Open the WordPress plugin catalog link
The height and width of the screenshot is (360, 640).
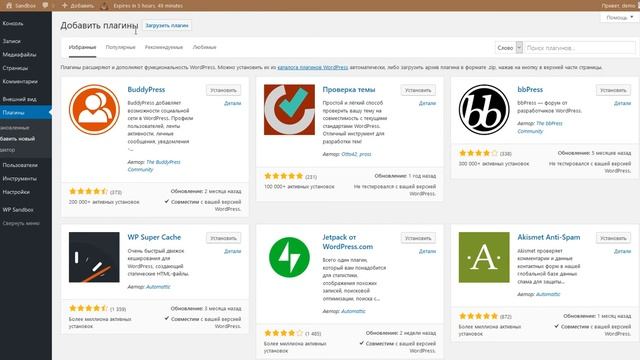(313, 67)
